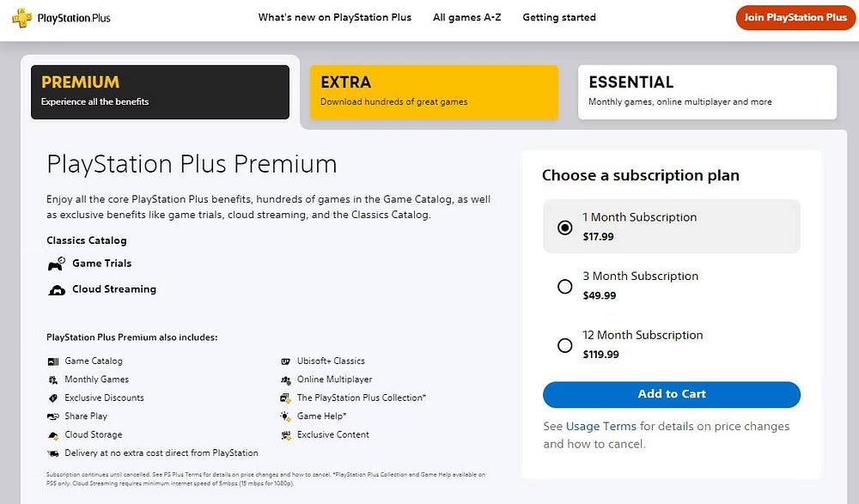Click the Exclusive Discounts tag icon
Viewport: 859px width, 504px height.
click(52, 398)
